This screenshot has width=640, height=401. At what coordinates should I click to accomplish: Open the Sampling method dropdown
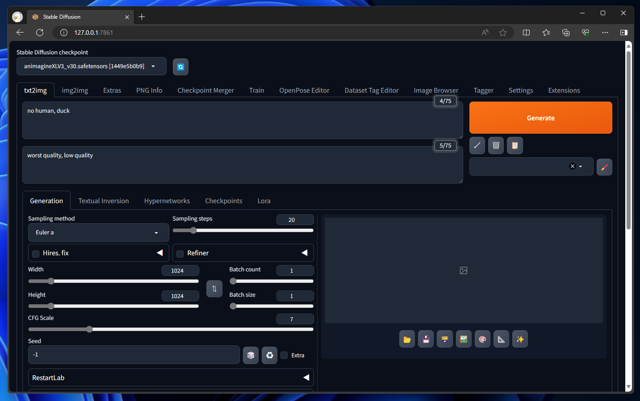(x=98, y=232)
